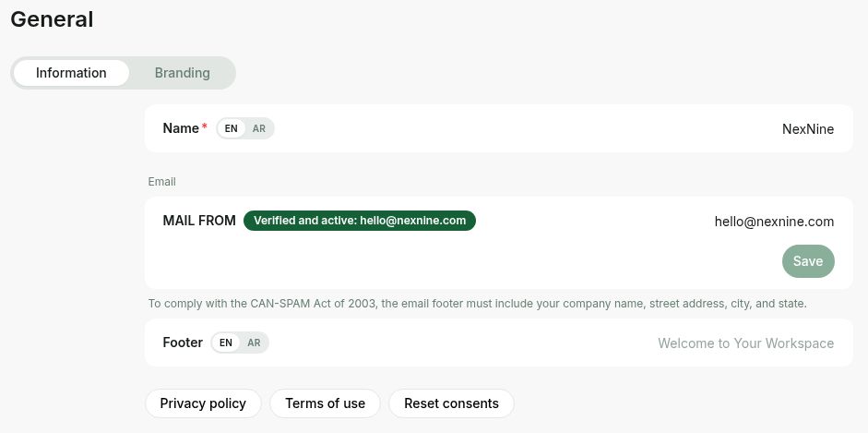868x433 pixels.
Task: Click the CAN-SPAM Act compliance note
Action: click(x=477, y=304)
